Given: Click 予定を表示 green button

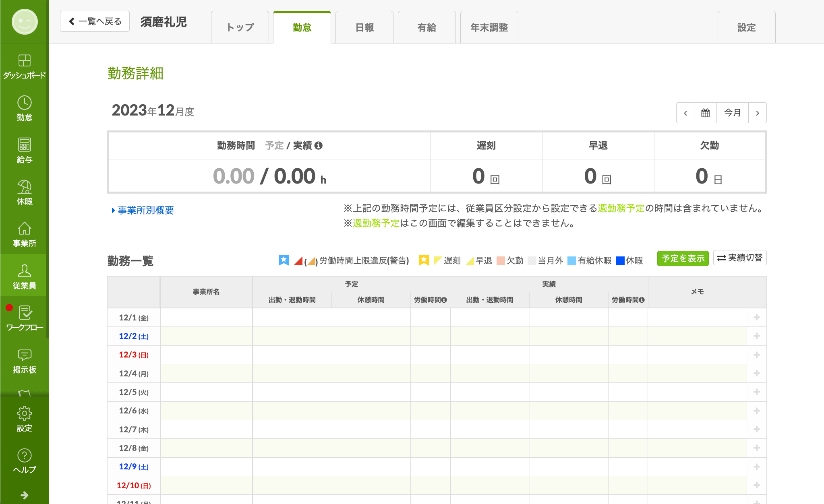Looking at the screenshot, I should click(x=683, y=258).
